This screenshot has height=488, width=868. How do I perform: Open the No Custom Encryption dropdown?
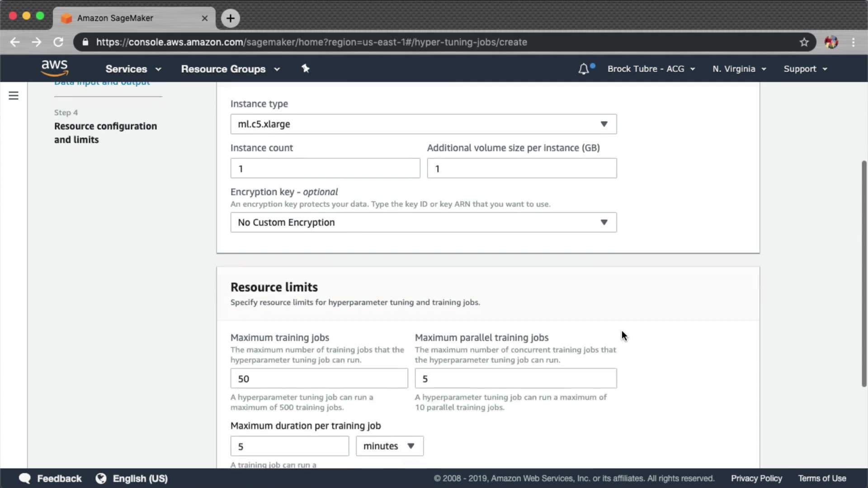point(423,222)
